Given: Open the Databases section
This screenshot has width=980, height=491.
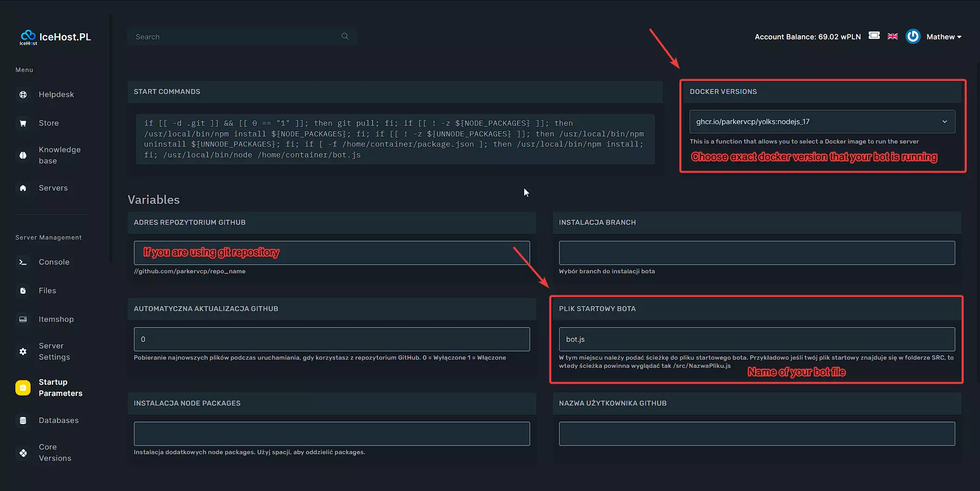Looking at the screenshot, I should pyautogui.click(x=59, y=420).
